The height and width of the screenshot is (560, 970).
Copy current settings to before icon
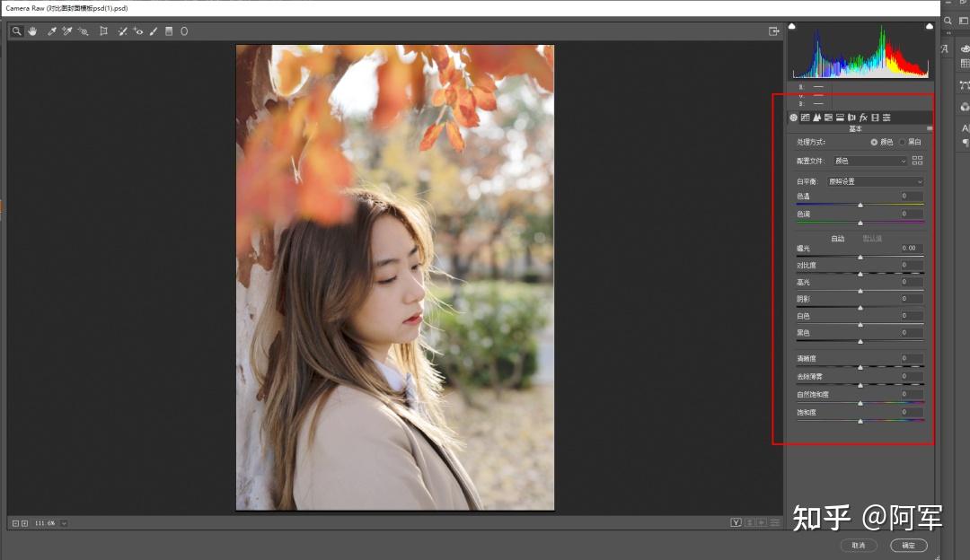[763, 523]
